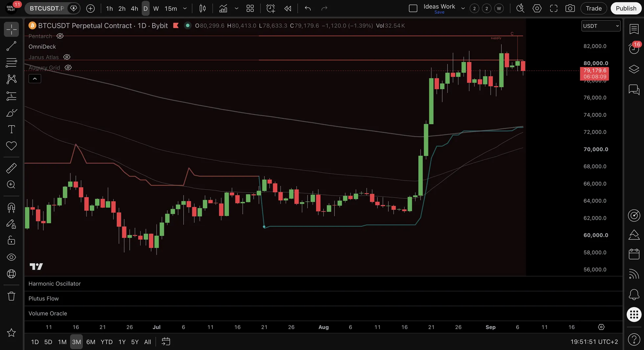Open time axis settings gear

[x=601, y=327]
